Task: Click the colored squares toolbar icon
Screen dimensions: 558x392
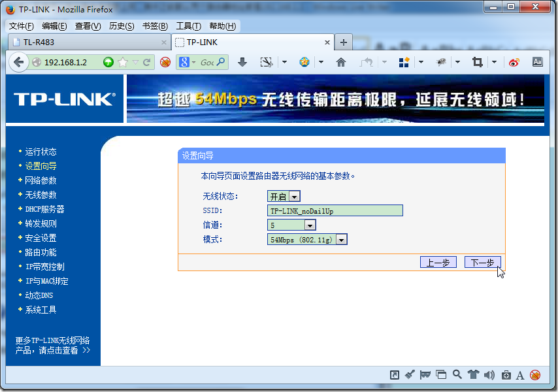Action: pyautogui.click(x=404, y=62)
